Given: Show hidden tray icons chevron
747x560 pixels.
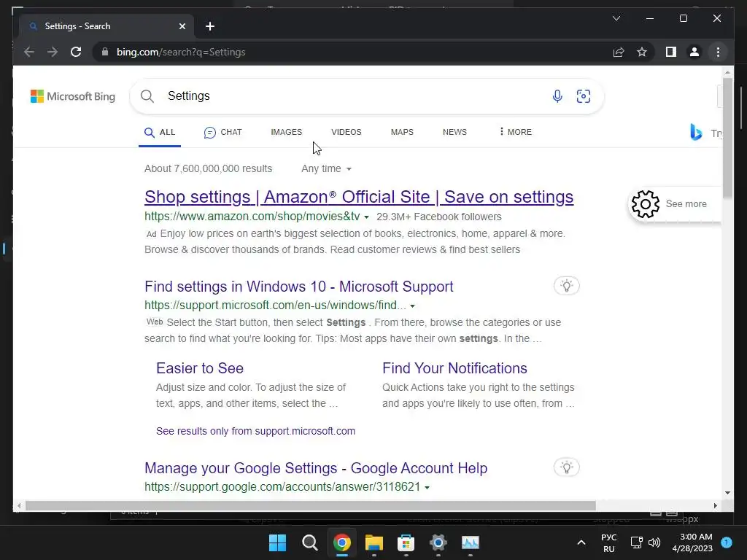Looking at the screenshot, I should point(581,542).
